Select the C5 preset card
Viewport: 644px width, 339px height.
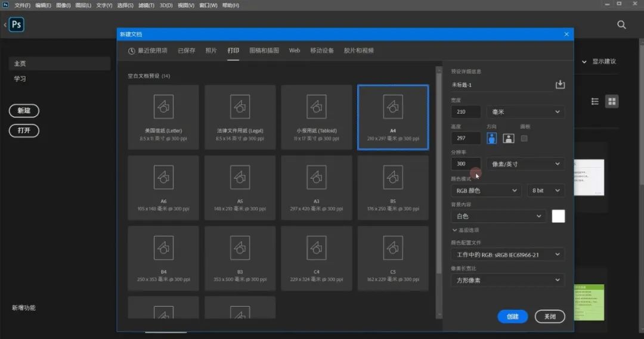(393, 259)
